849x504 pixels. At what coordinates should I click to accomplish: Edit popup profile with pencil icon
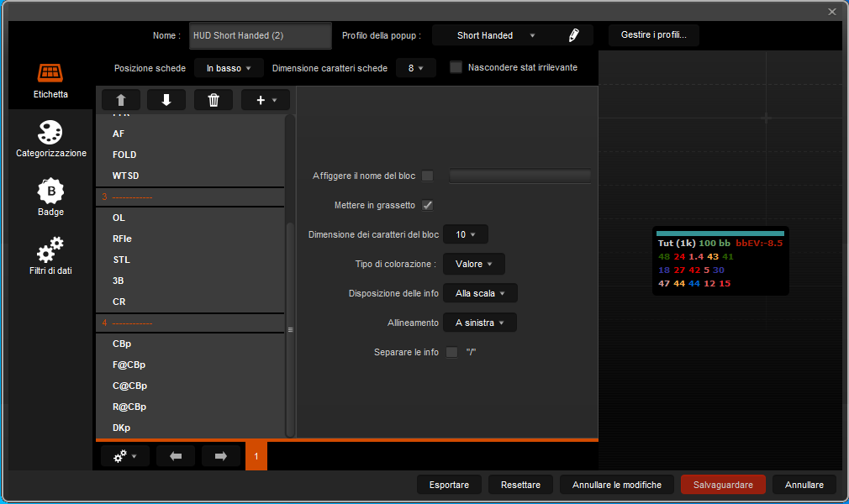[573, 35]
